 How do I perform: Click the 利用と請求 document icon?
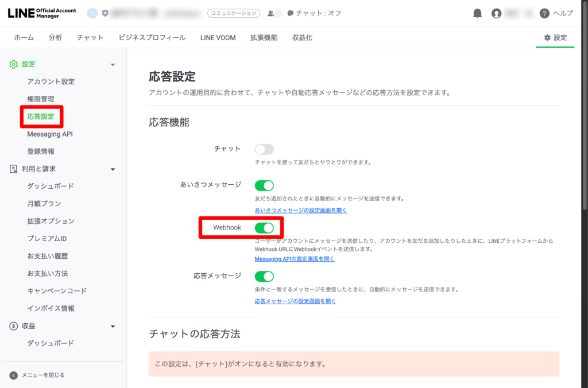(x=14, y=169)
